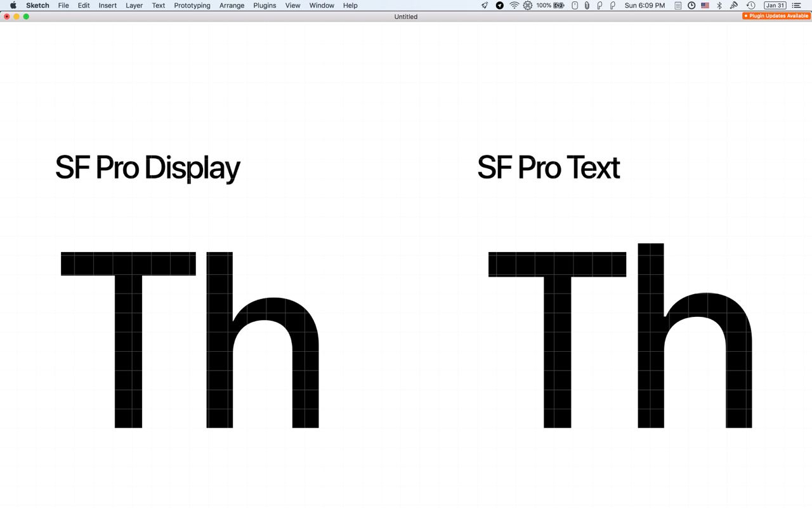Click the satellite dish menu bar icon

pos(734,5)
